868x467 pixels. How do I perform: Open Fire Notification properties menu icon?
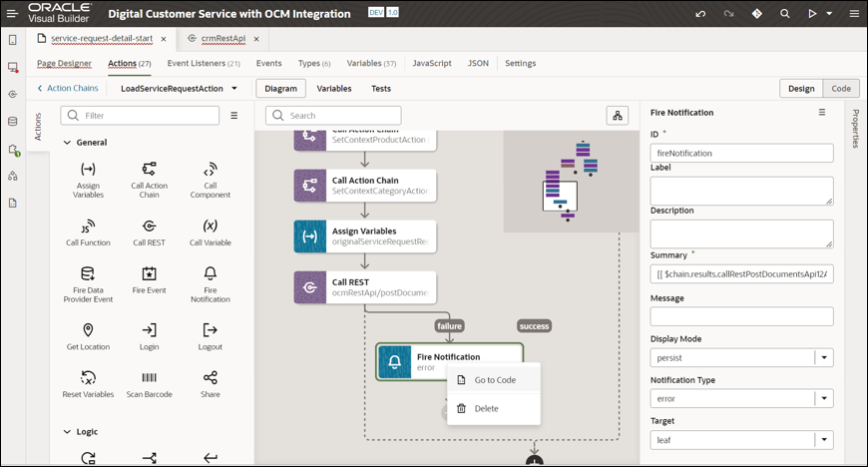(822, 112)
